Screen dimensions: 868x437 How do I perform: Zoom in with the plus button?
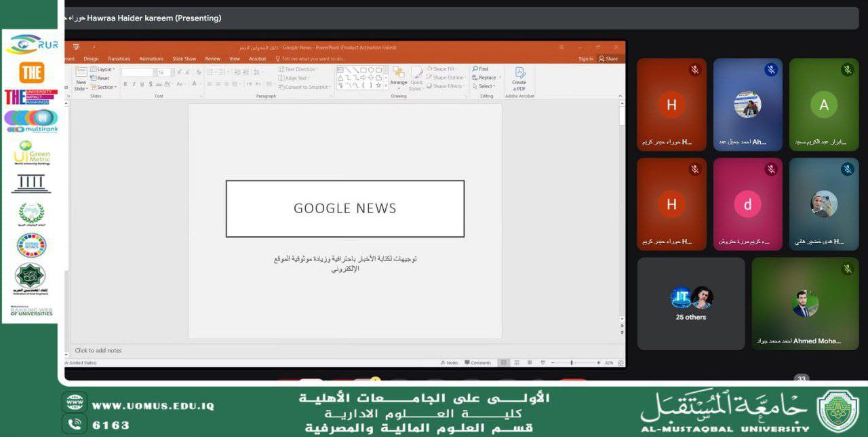pyautogui.click(x=599, y=363)
